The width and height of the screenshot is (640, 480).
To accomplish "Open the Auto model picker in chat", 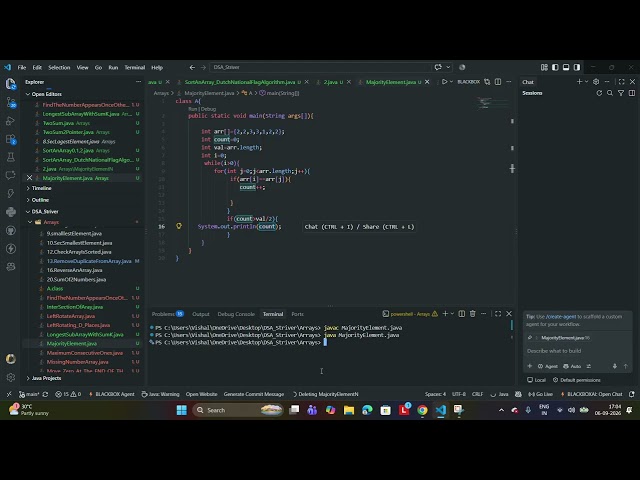I will (572, 366).
